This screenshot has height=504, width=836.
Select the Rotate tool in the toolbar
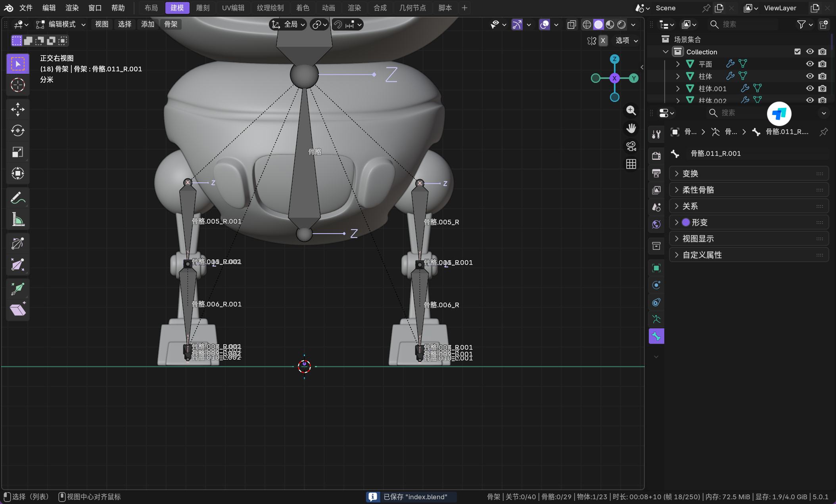click(x=18, y=131)
